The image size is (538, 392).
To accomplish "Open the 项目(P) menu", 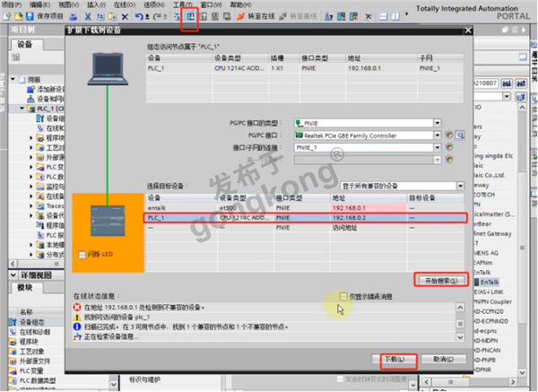I will coord(12,4).
